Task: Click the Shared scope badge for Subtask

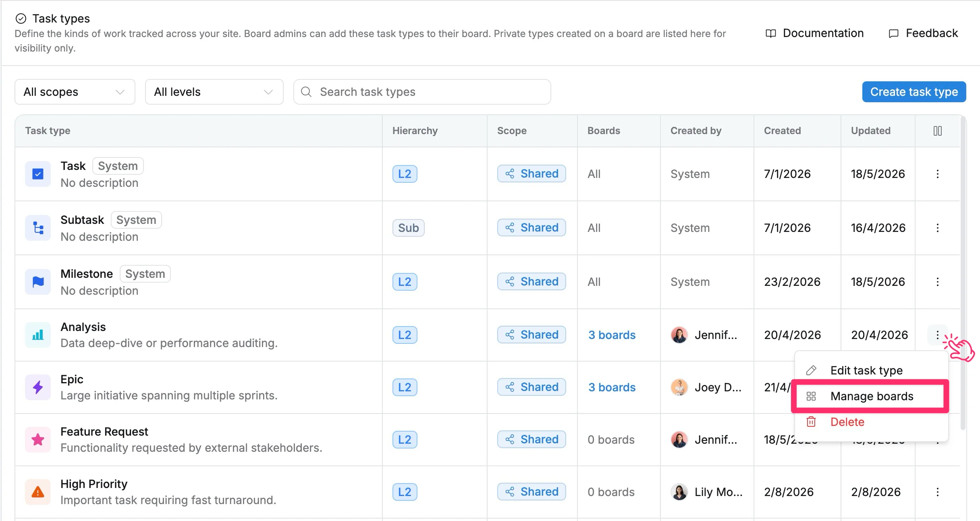Action: coord(532,227)
